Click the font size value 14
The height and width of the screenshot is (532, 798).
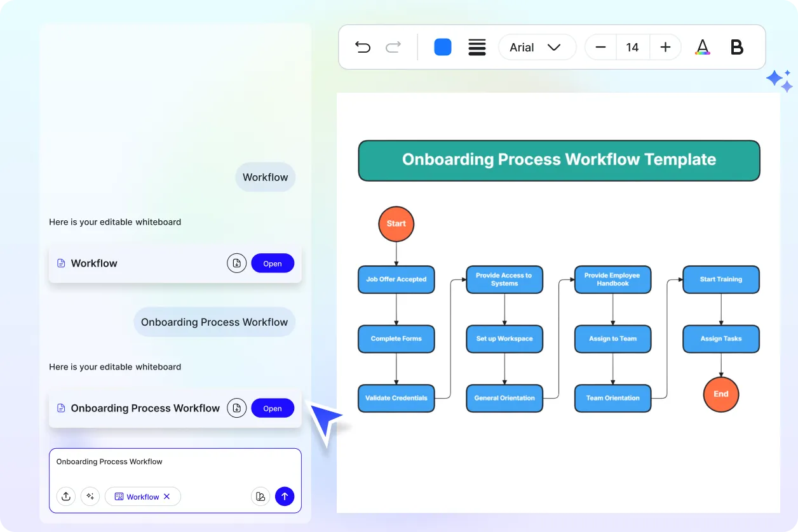(x=632, y=47)
